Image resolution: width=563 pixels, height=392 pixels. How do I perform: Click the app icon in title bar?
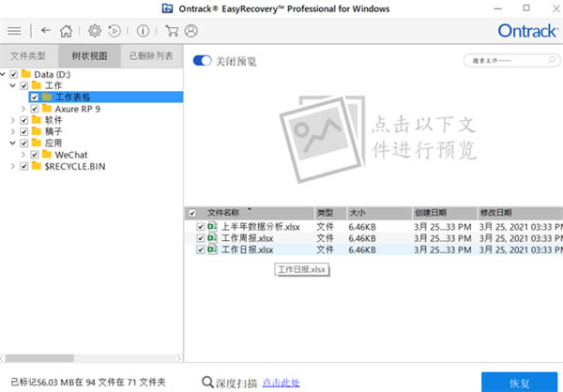[x=167, y=8]
